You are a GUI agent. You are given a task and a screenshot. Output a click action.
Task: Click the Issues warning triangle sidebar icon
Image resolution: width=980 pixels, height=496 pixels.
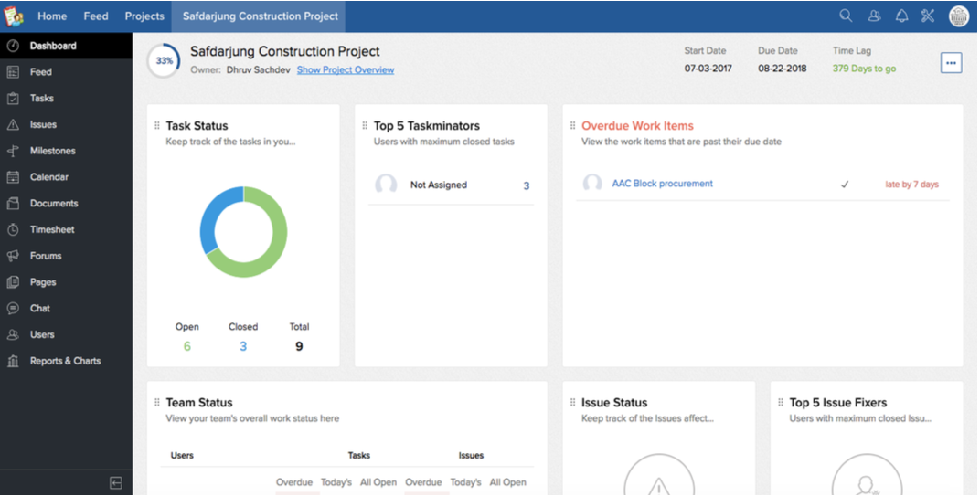[13, 125]
